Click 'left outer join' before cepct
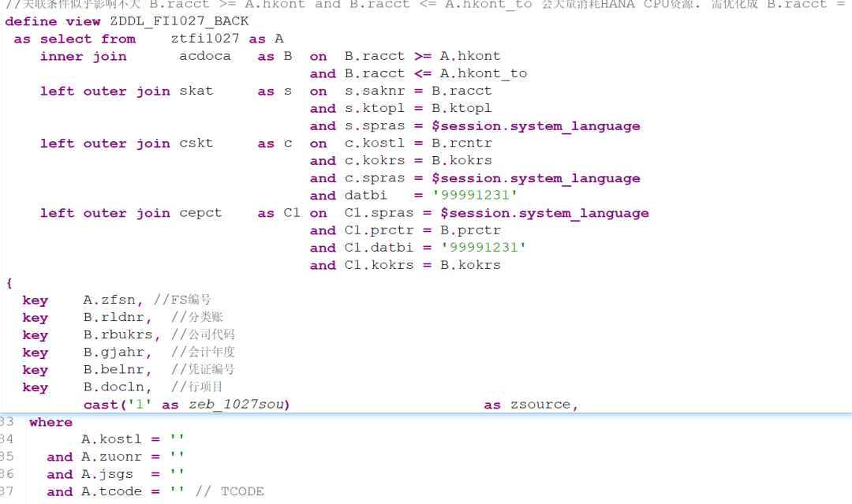 (x=105, y=213)
